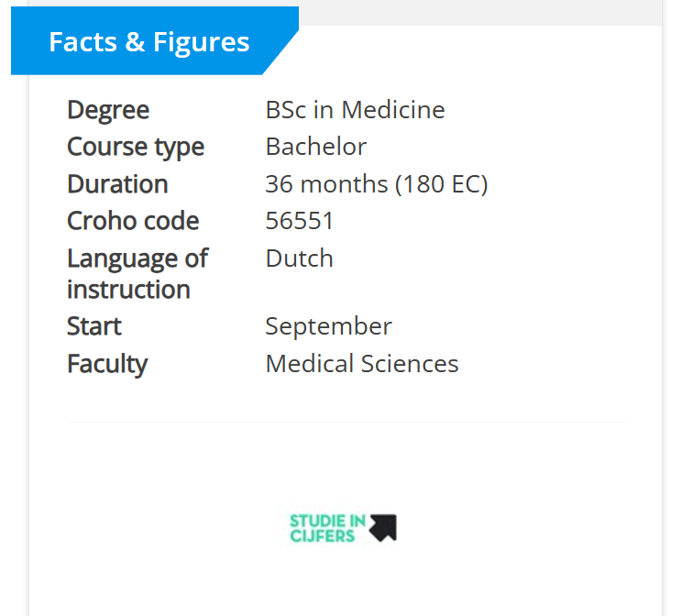Screen dimensions: 682x616
Task: Click the Studie in Cijfers arrow icon
Action: [x=383, y=528]
